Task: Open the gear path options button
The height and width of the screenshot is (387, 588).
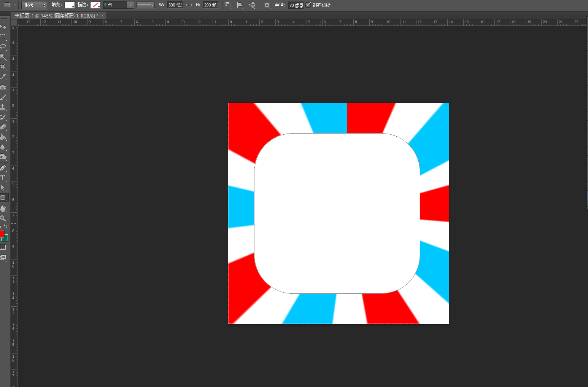Action: 267,5
